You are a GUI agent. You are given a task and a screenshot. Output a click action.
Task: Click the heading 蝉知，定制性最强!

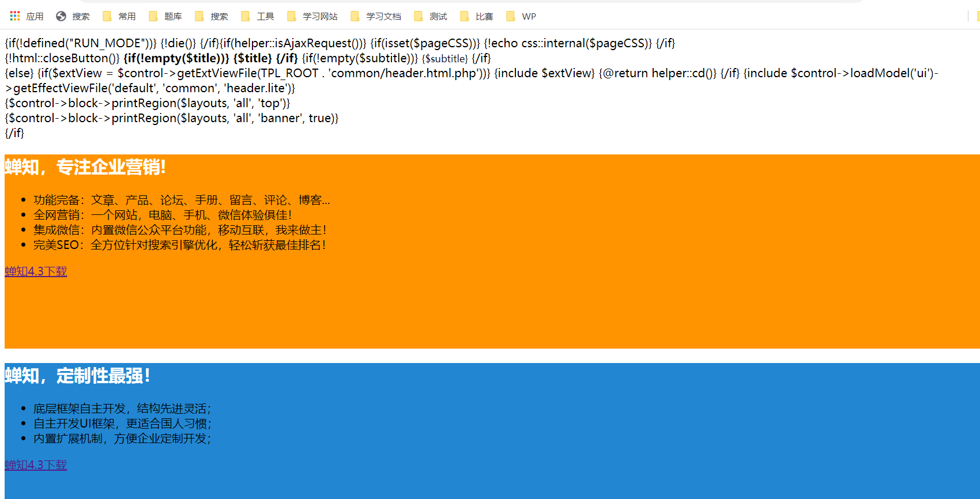coord(77,376)
